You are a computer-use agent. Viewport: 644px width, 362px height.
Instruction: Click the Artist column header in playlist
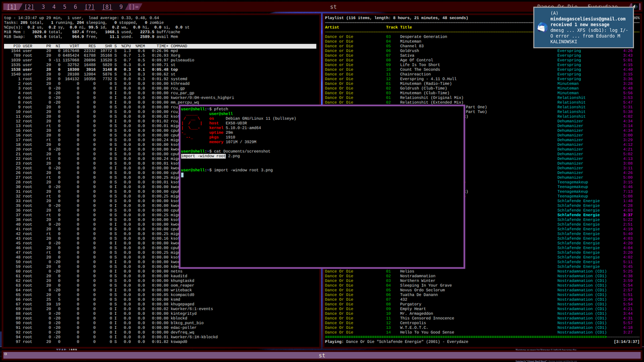tap(332, 27)
